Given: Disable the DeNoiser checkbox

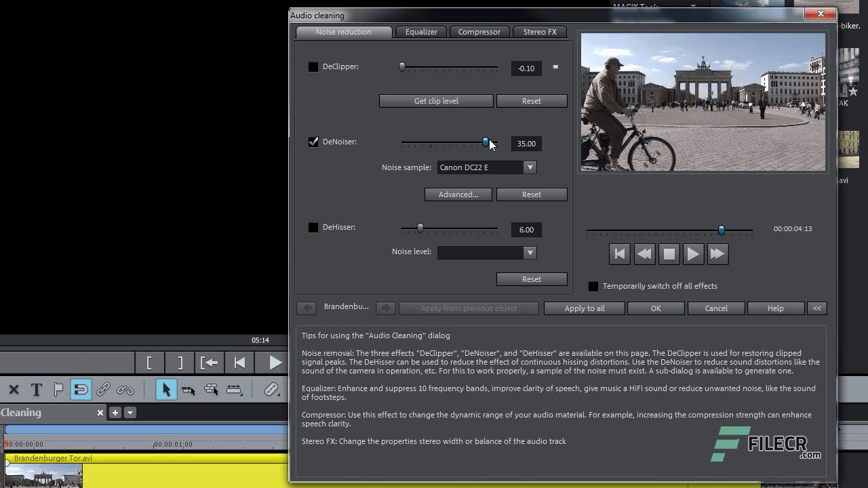Looking at the screenshot, I should (x=313, y=142).
